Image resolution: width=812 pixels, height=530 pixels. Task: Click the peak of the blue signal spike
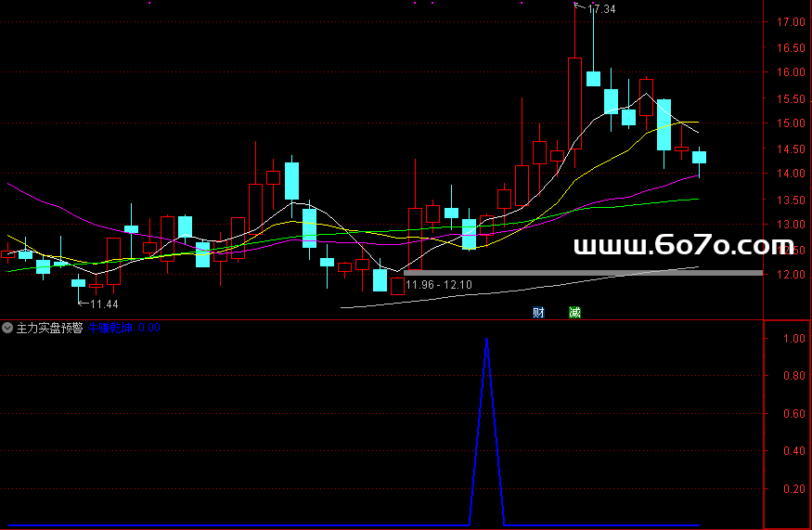click(487, 341)
